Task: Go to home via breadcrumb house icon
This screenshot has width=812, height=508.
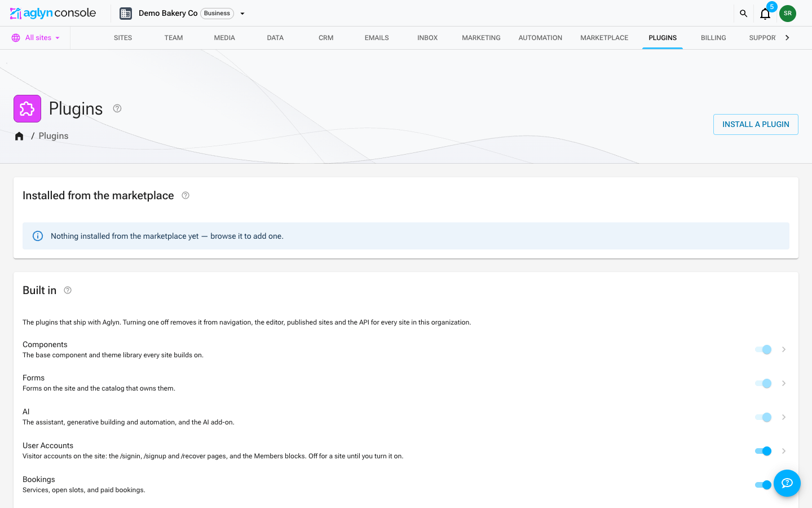Action: point(19,136)
